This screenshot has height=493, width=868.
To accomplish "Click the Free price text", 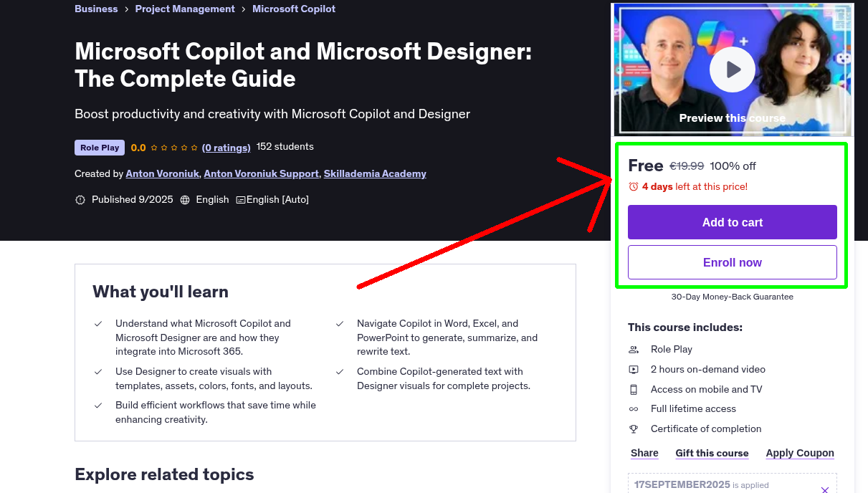I will 646,166.
